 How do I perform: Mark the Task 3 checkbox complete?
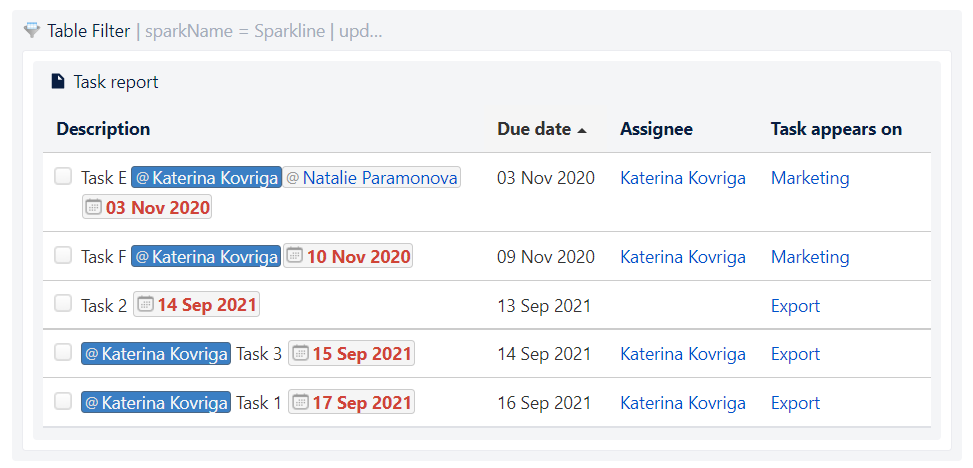[x=63, y=353]
